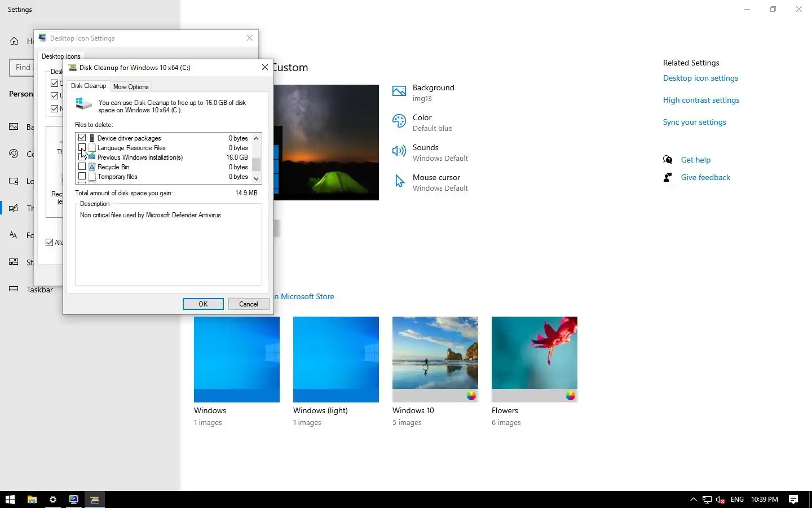Open the Windows Start menu button

[x=10, y=500]
